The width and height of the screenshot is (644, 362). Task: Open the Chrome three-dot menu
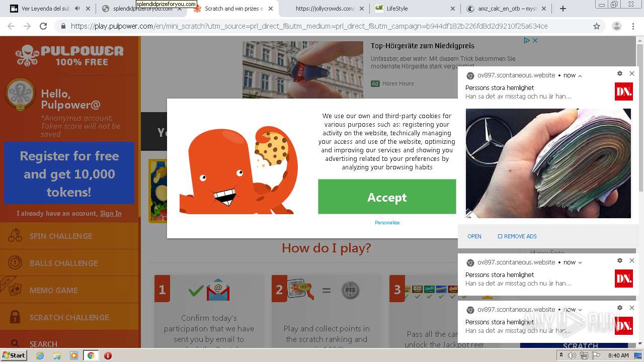[633, 26]
